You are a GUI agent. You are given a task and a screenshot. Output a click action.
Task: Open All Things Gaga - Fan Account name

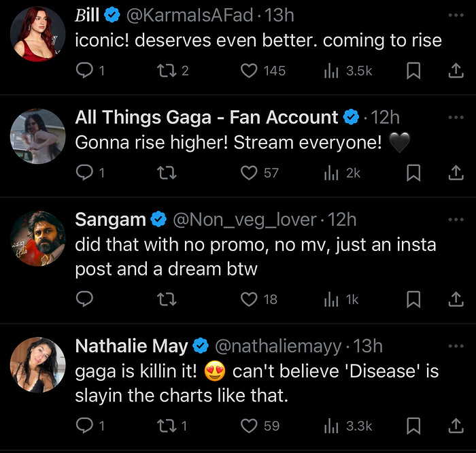[207, 117]
